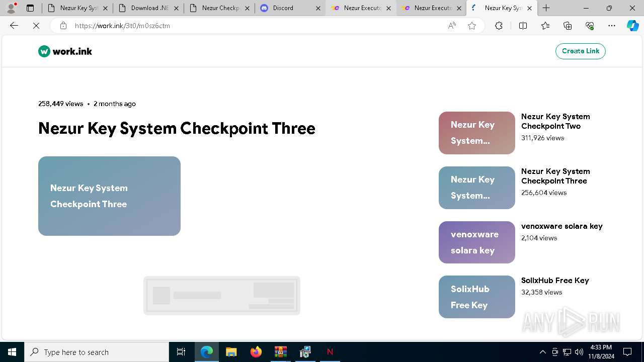Screen dimensions: 644x362
Task: Open the Checkpoint Three thumbnail in sidebar
Action: point(477,188)
